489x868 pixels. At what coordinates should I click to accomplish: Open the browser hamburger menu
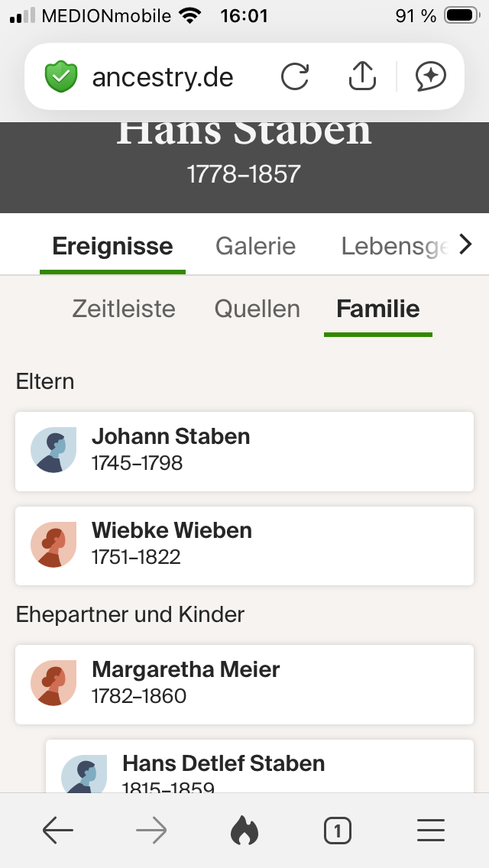point(431,831)
